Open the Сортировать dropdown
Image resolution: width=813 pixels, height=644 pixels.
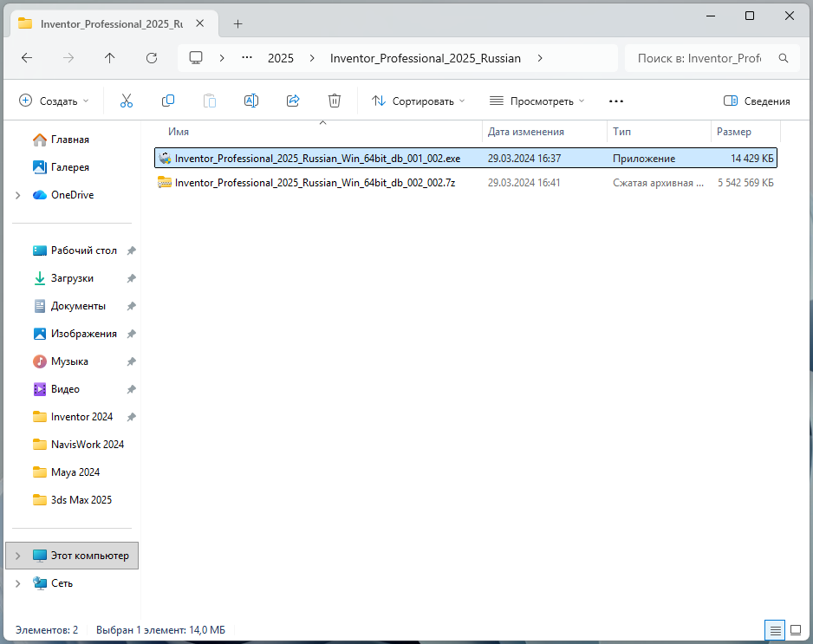[419, 101]
